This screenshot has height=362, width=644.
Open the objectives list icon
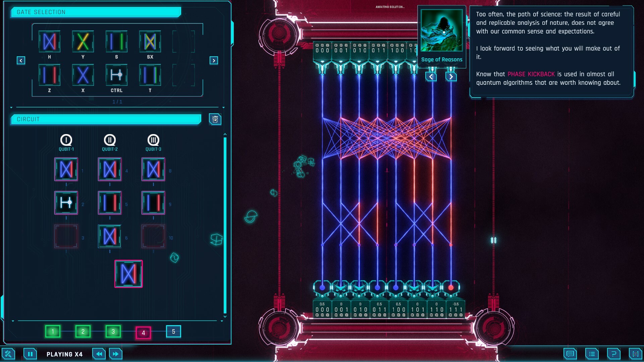coord(592,354)
